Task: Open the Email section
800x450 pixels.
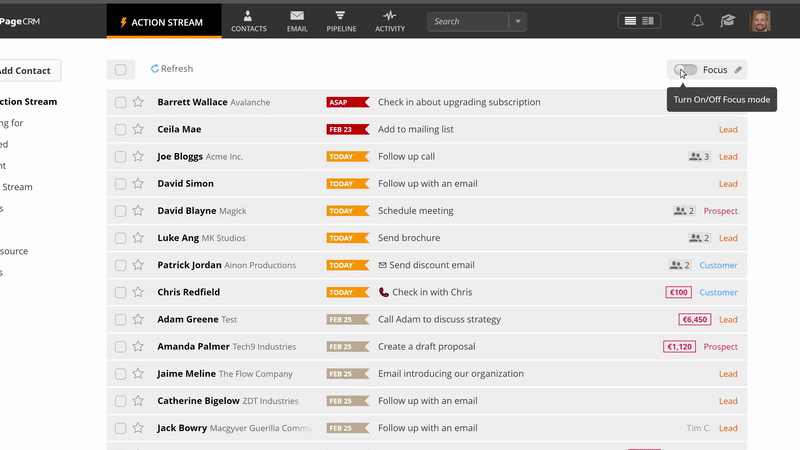Action: 297,22
